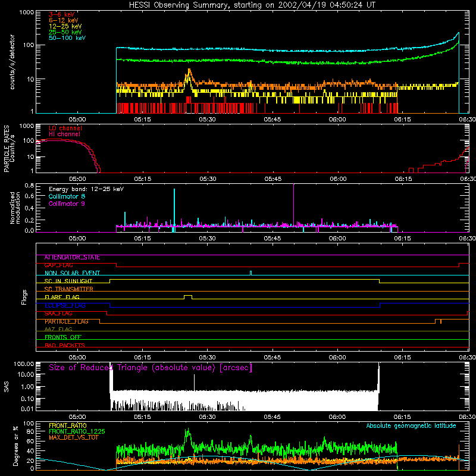The image size is (476, 476).
Task: Select the cyan 50-100 keV legend label
Action: coord(67,38)
